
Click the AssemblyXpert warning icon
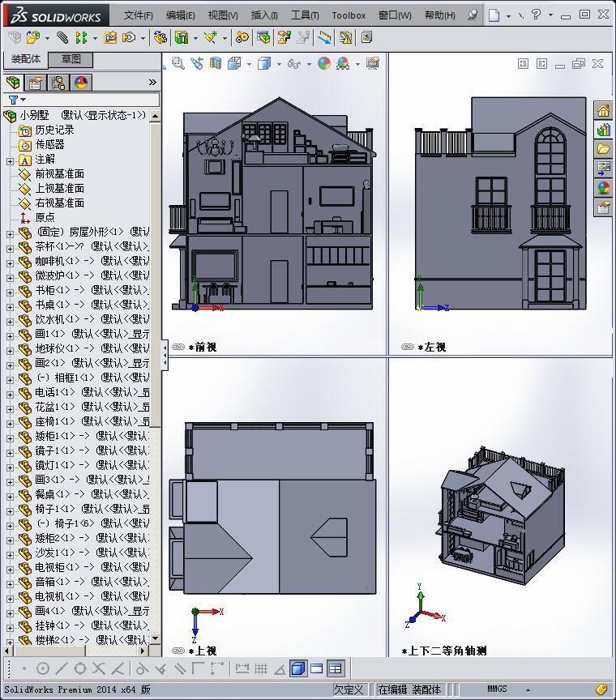click(x=345, y=37)
